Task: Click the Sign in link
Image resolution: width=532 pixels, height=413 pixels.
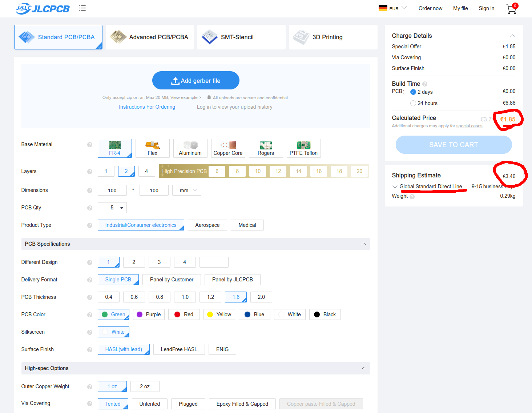Action: [x=487, y=8]
